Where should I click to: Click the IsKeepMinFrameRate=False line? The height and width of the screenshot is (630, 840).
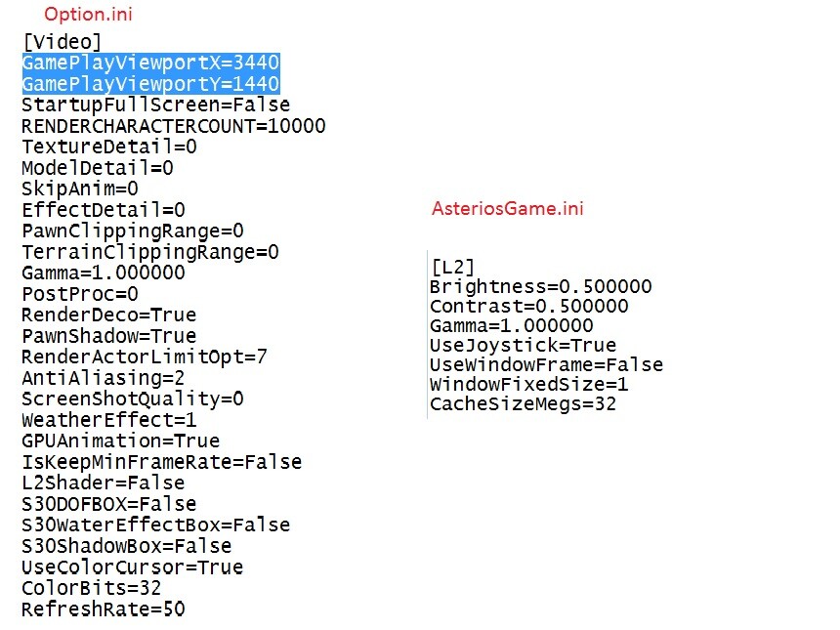[x=161, y=462]
